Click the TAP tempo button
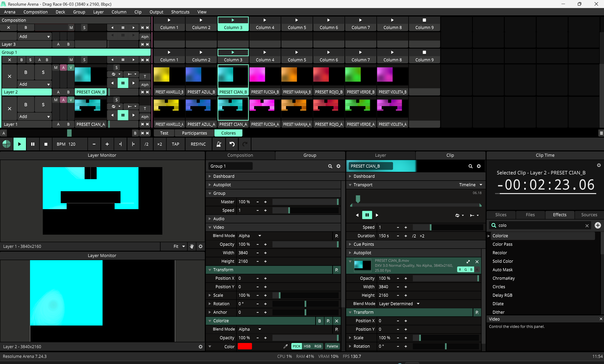Image resolution: width=604 pixels, height=364 pixels. [x=175, y=144]
